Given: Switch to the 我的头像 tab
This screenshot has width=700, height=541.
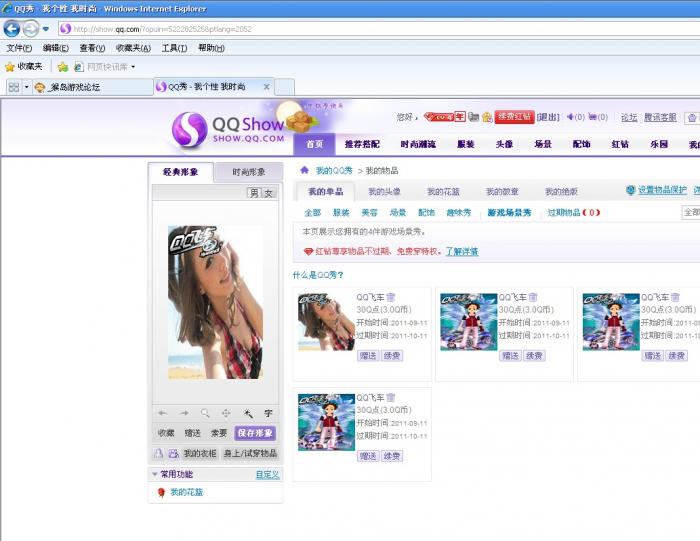Looking at the screenshot, I should coord(384,192).
